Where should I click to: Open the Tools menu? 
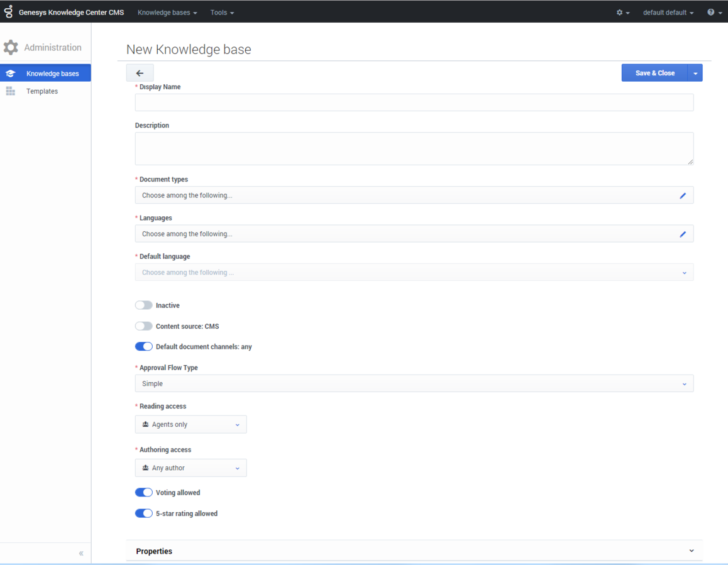pos(222,13)
